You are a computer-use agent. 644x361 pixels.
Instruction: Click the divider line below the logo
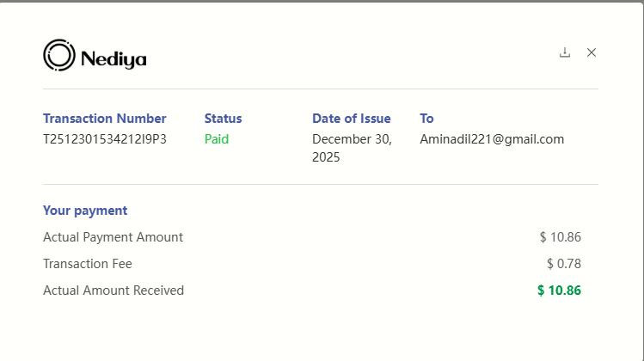coord(321,89)
